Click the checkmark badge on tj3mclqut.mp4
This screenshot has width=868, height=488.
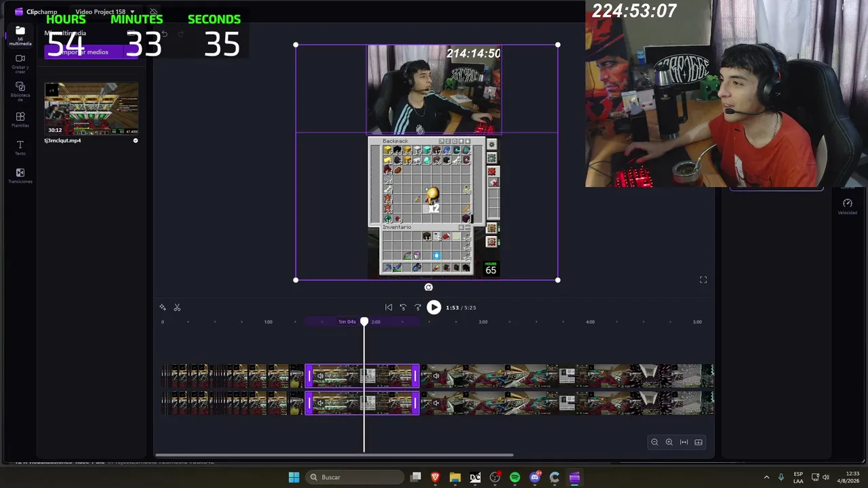click(x=136, y=141)
